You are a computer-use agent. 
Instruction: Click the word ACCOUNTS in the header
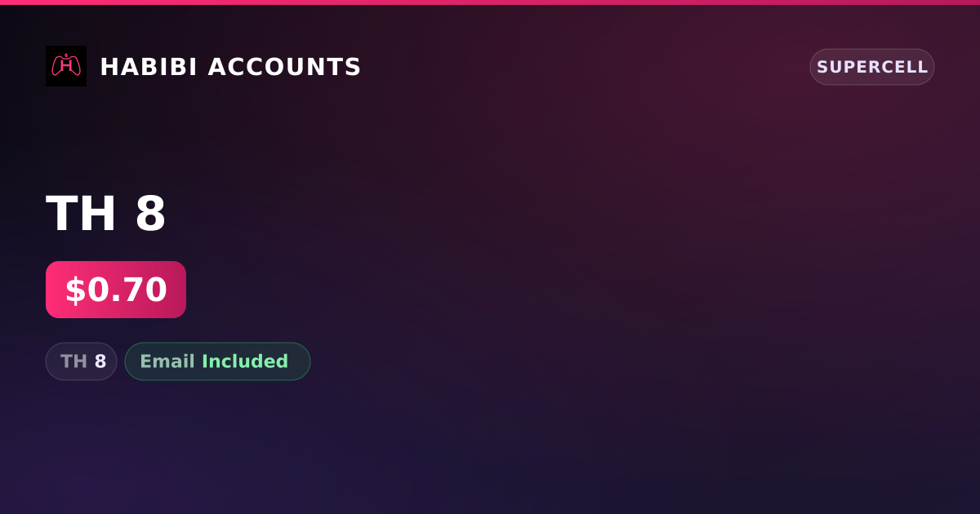[x=284, y=67]
